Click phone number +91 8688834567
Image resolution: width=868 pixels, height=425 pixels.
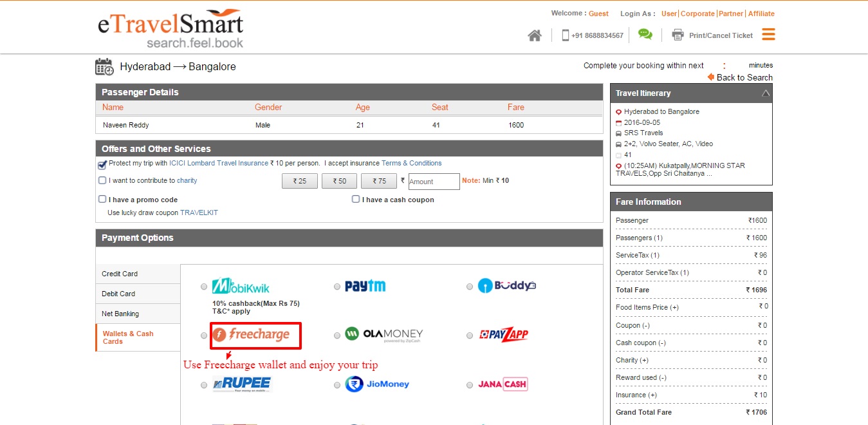597,35
